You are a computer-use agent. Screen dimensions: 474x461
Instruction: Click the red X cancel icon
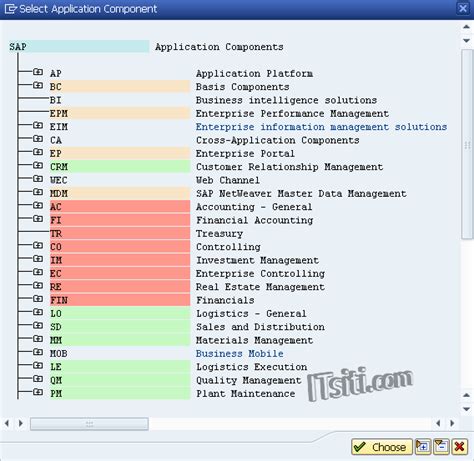(459, 447)
